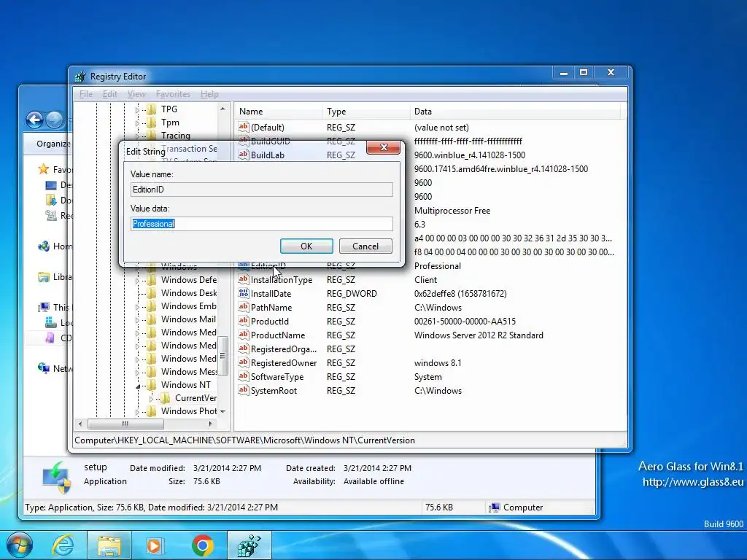
Task: Click the tree horizontal scrollbar thumb
Action: coord(125,424)
